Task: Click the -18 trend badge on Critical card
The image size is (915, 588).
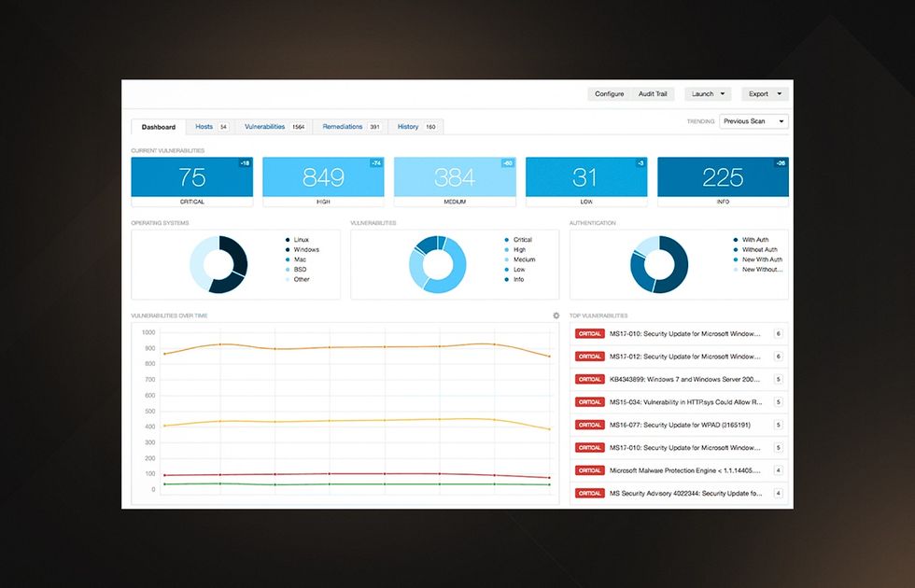Action: click(245, 162)
